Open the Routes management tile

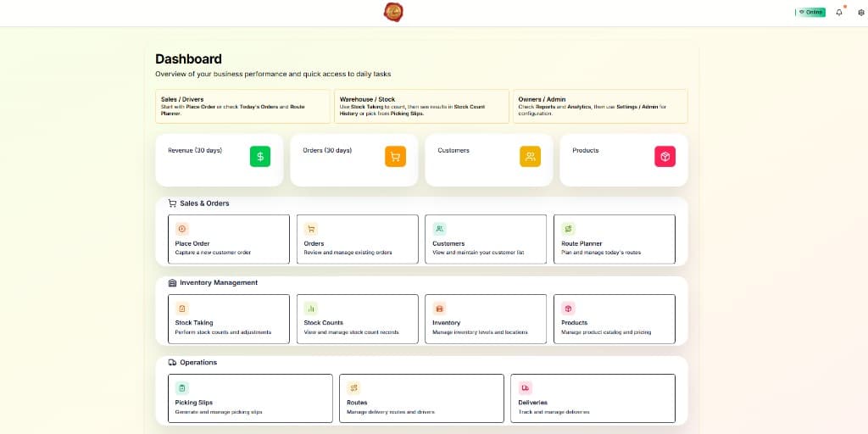pos(421,398)
